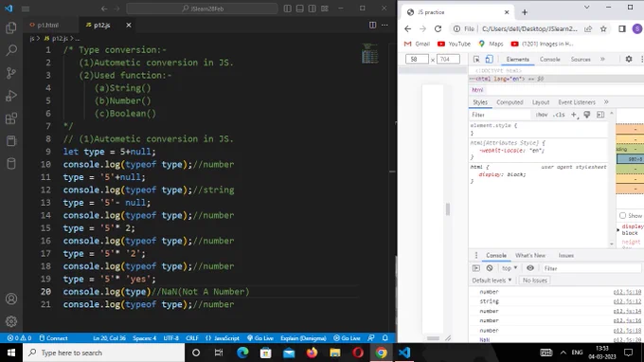The width and height of the screenshot is (644, 362).
Task: Open Customize Layout icon in title bar
Action: pyautogui.click(x=325, y=9)
